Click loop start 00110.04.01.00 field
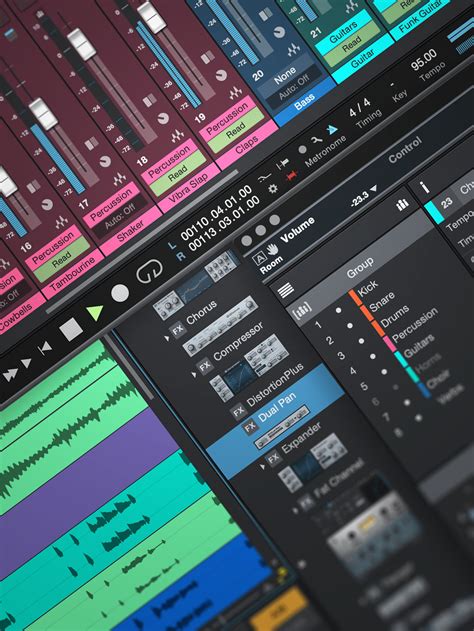This screenshot has height=631, width=474. [216, 213]
